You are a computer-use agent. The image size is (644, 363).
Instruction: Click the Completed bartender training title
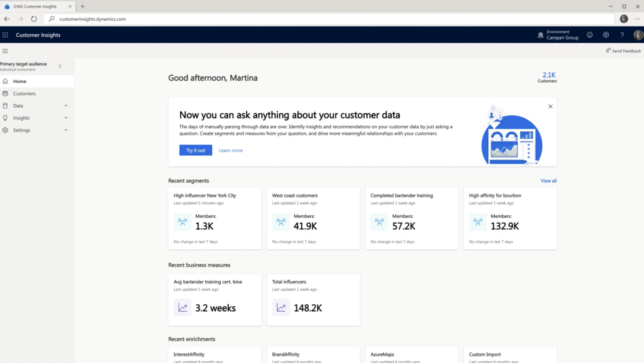coord(402,196)
